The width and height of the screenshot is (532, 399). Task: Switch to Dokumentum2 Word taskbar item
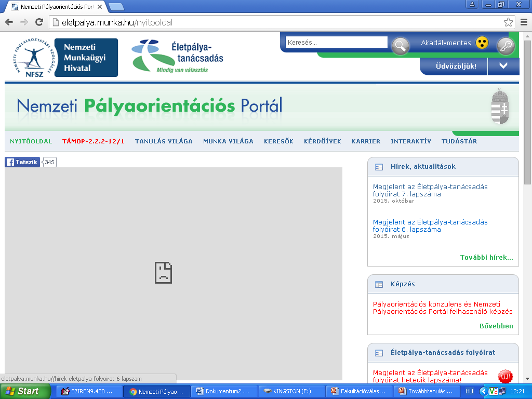223,391
